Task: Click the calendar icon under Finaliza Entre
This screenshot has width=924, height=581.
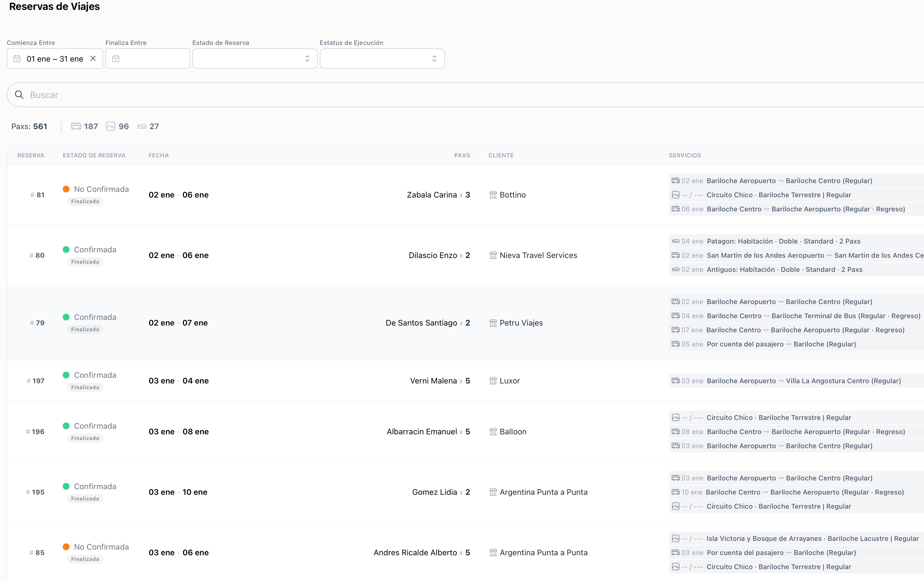Action: pos(116,58)
